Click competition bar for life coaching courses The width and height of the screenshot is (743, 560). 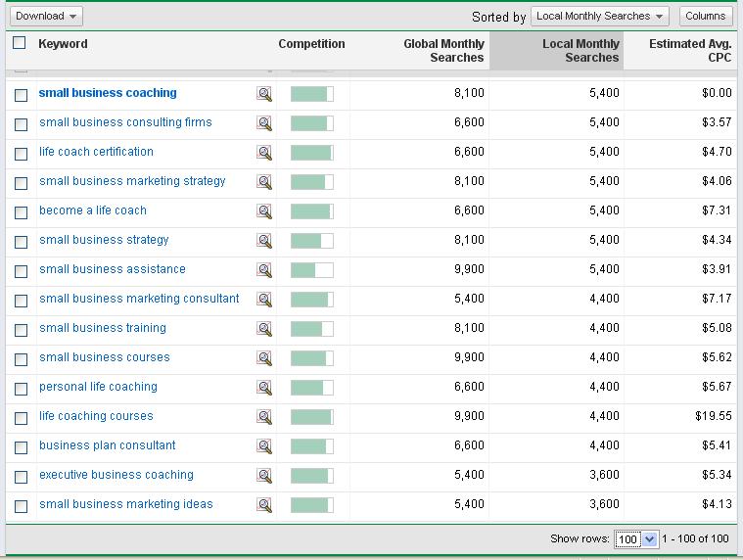[312, 417]
